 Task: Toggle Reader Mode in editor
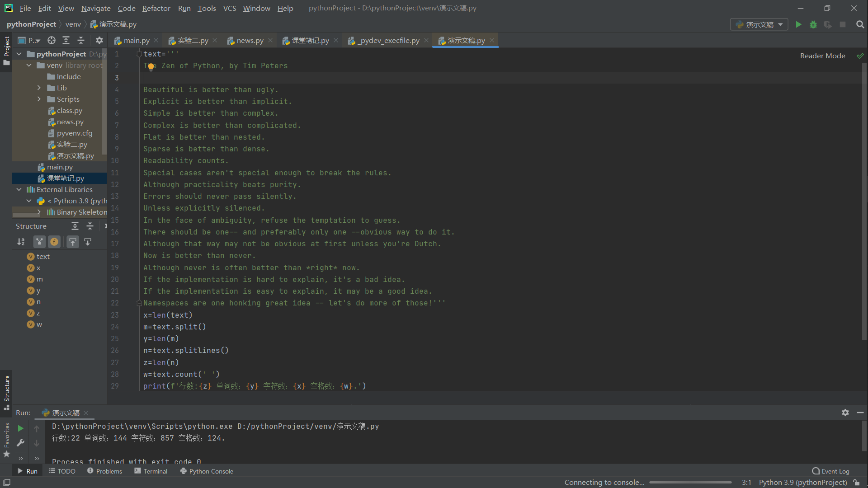pos(822,56)
